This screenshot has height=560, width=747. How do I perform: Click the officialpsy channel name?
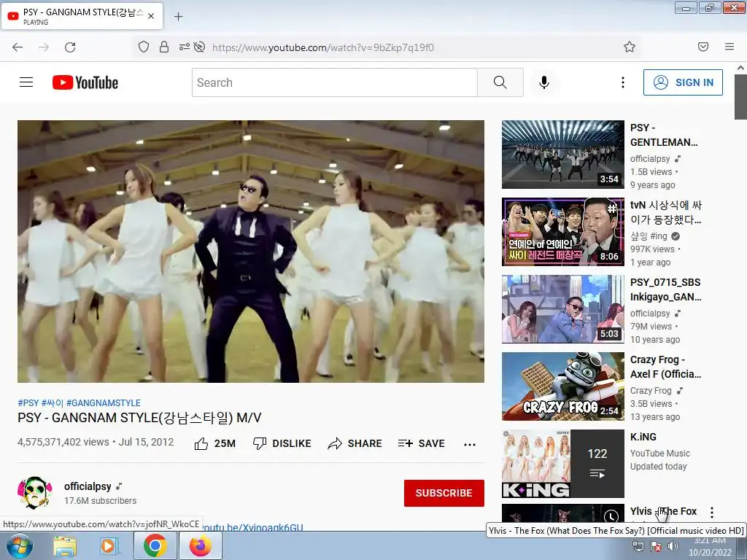point(88,486)
